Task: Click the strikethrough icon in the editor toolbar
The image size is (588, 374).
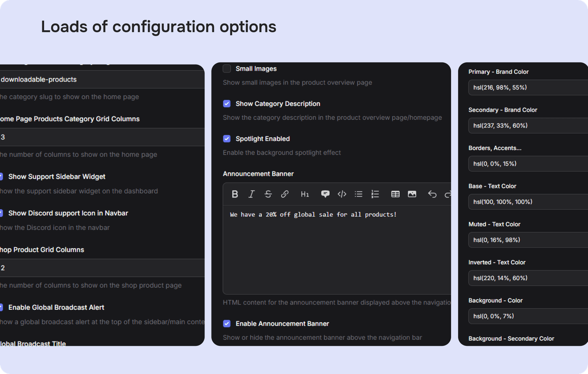Action: (268, 194)
